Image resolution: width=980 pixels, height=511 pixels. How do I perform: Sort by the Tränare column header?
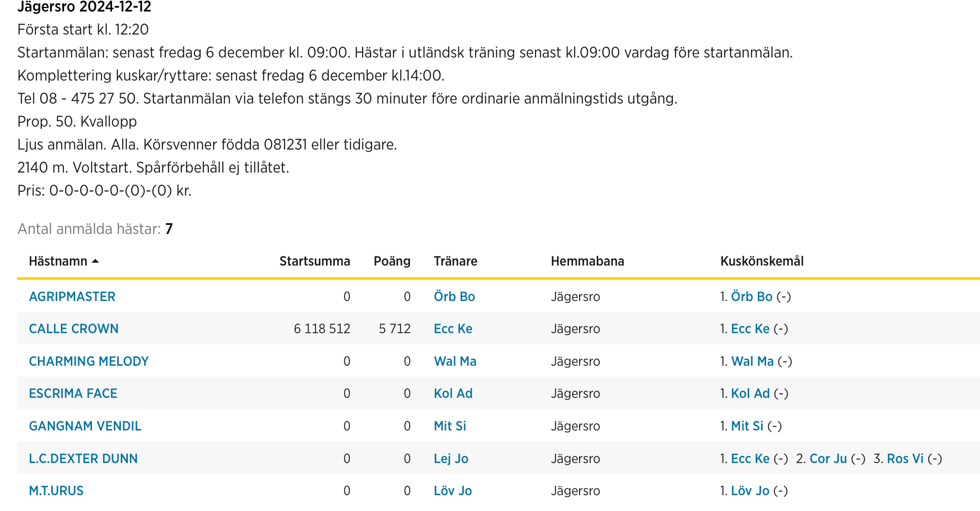pos(456,261)
